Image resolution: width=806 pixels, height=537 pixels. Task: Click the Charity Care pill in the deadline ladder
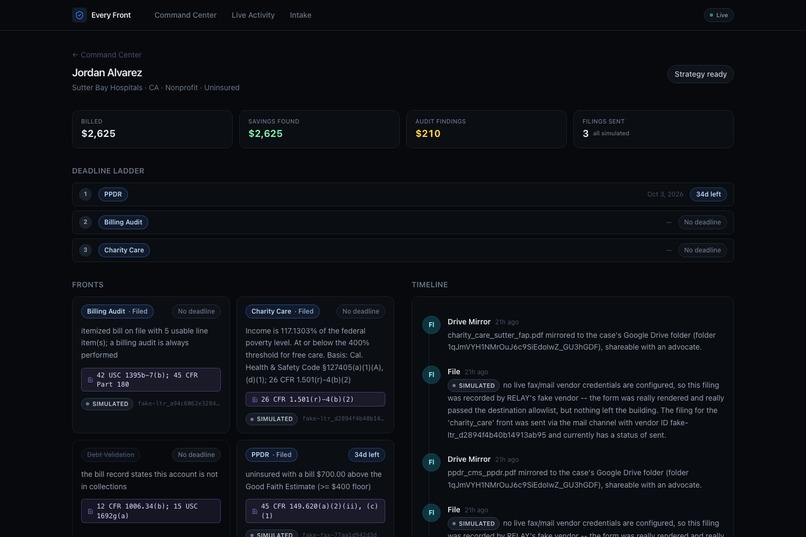(124, 250)
